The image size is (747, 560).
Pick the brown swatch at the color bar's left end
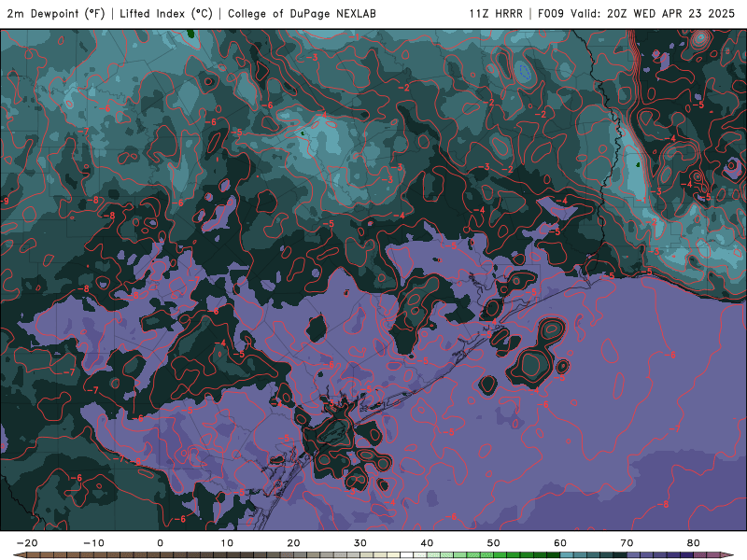click(34, 555)
